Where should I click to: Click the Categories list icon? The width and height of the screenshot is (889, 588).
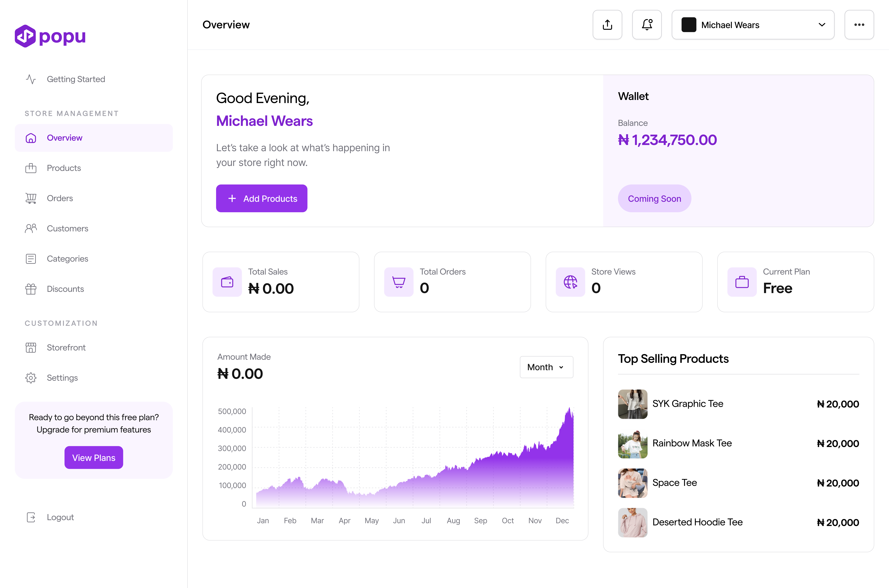[31, 259]
